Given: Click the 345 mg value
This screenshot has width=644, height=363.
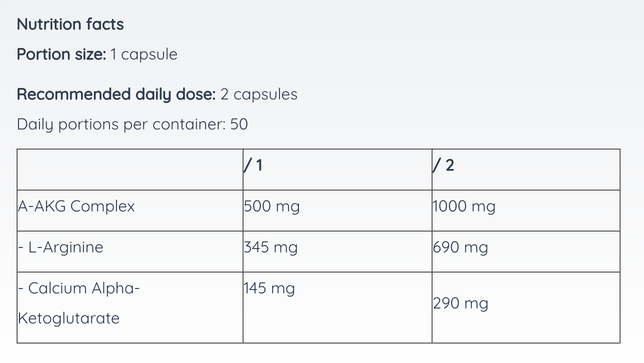Looking at the screenshot, I should pos(270,247).
